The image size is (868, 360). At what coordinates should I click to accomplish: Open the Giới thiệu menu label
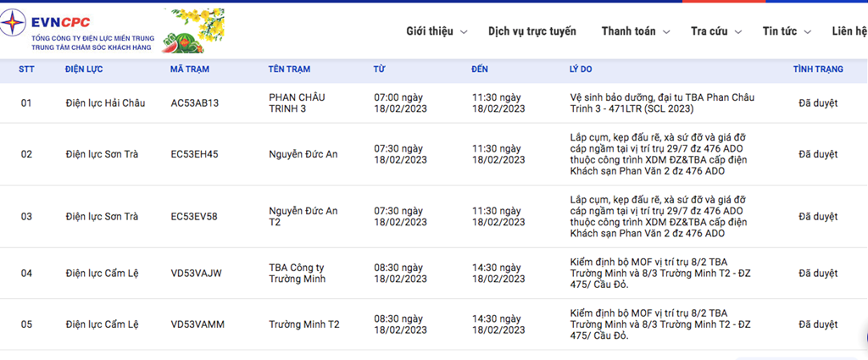pos(430,31)
